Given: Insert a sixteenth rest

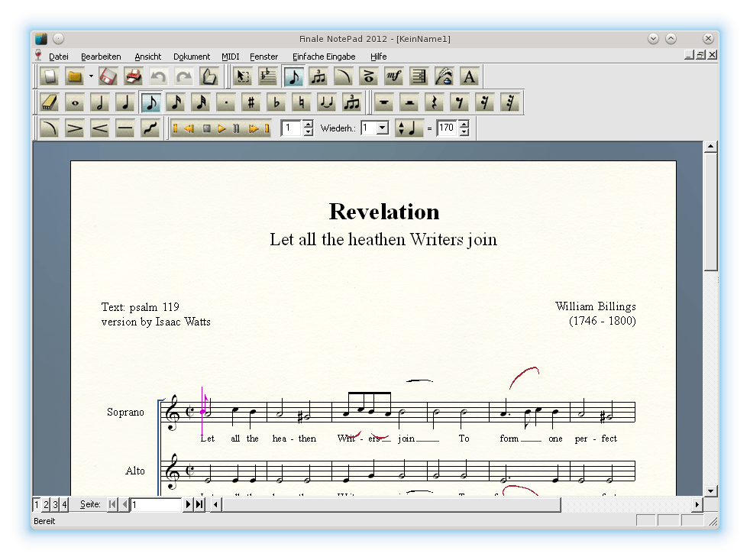Looking at the screenshot, I should tap(484, 102).
